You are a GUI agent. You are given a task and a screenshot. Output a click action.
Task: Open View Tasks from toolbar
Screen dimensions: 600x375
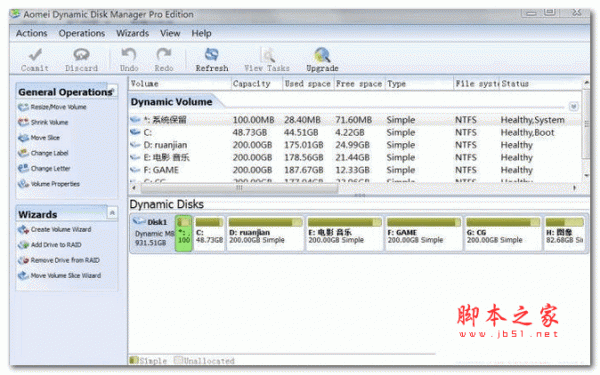(x=267, y=60)
